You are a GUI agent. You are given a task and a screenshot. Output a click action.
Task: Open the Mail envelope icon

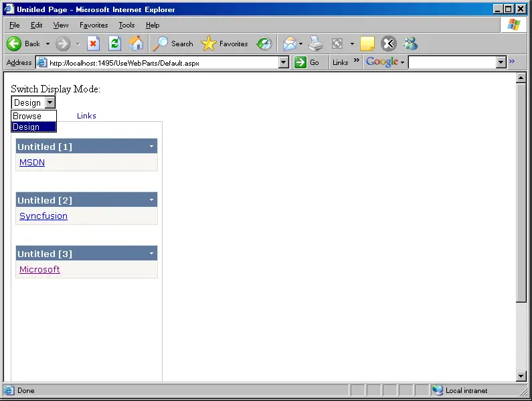point(290,44)
